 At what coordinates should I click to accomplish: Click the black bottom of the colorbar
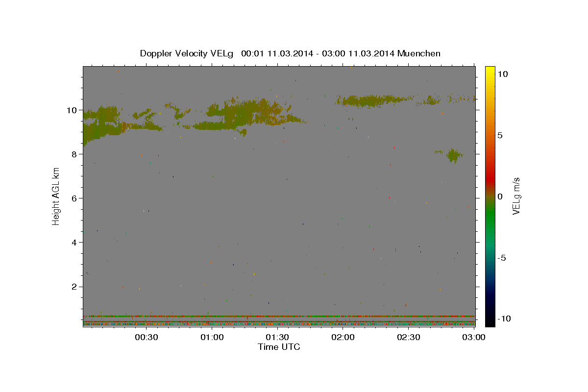(x=490, y=321)
